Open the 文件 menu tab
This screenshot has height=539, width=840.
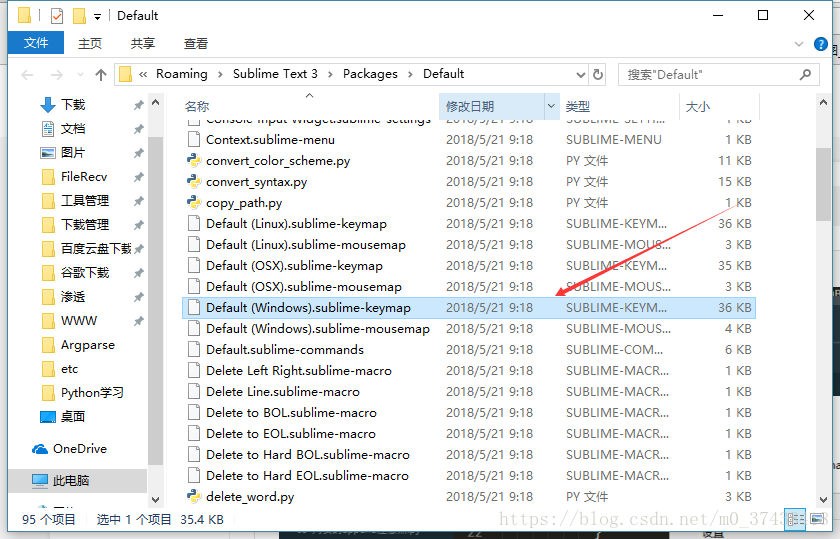[x=36, y=43]
